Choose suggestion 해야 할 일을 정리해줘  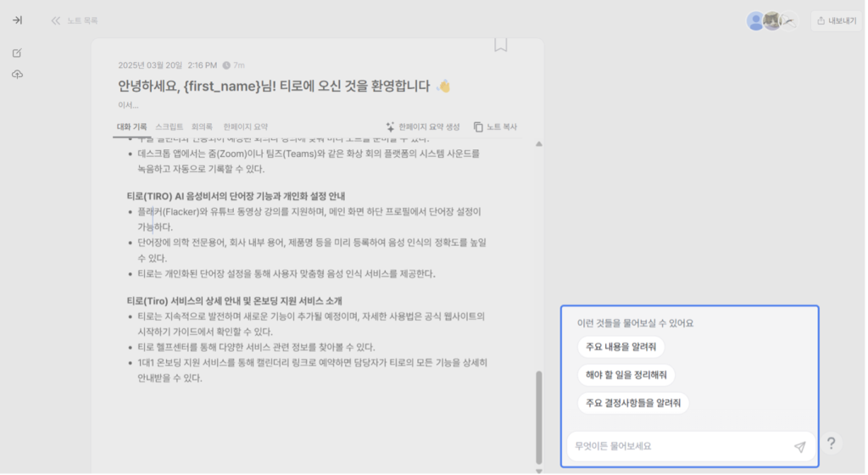[626, 375]
